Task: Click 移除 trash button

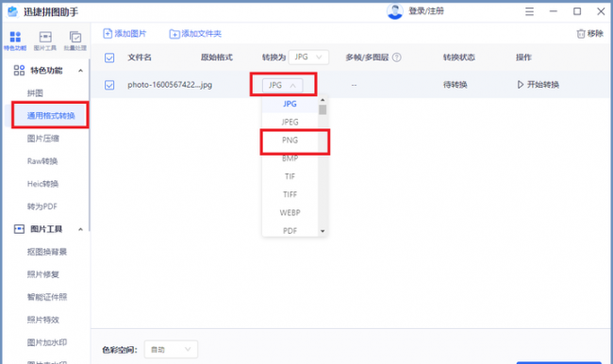Action: [x=590, y=34]
